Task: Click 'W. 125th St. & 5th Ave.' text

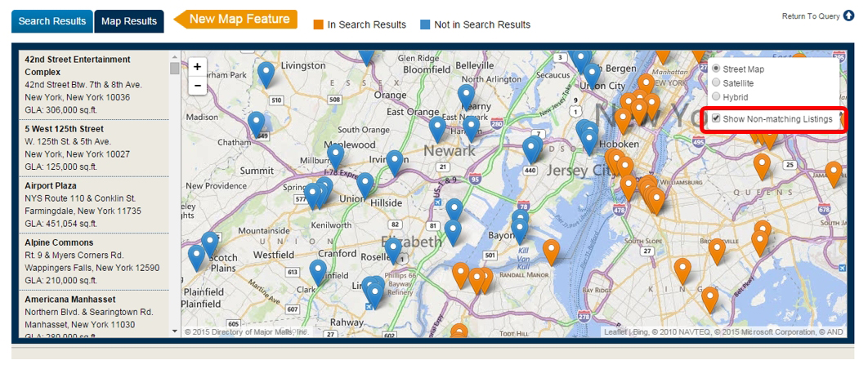Action: [68, 141]
